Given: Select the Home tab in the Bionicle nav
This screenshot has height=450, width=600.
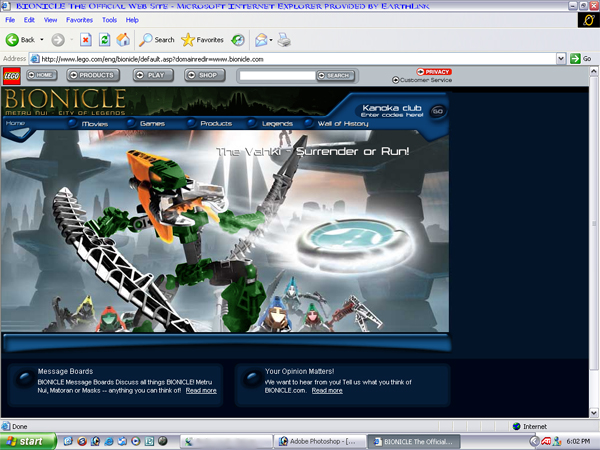Looking at the screenshot, I should point(15,123).
